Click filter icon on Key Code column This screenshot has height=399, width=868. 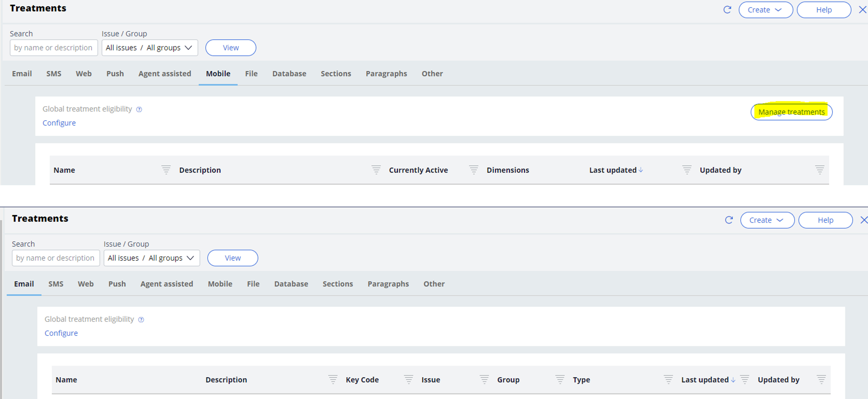coord(408,380)
